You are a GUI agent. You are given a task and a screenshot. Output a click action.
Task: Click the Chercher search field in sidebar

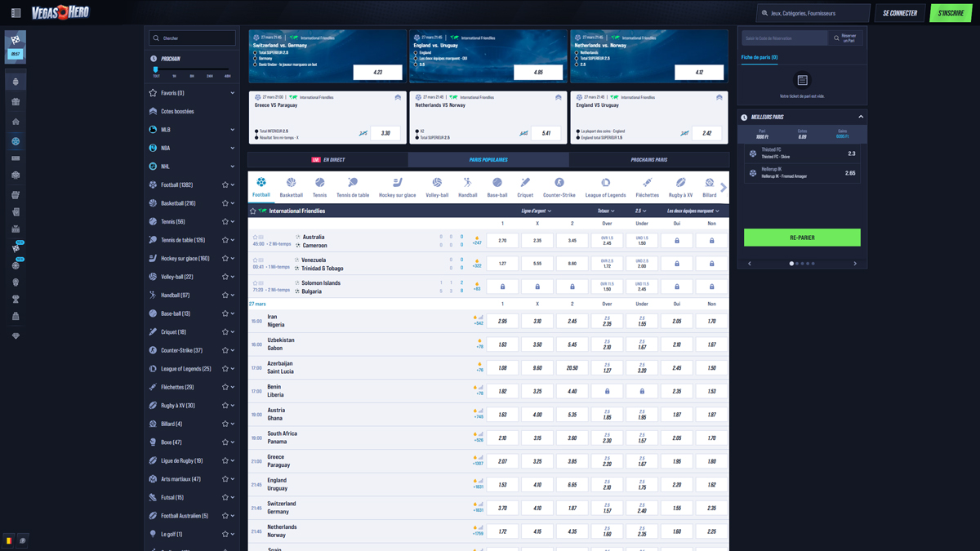pos(193,38)
